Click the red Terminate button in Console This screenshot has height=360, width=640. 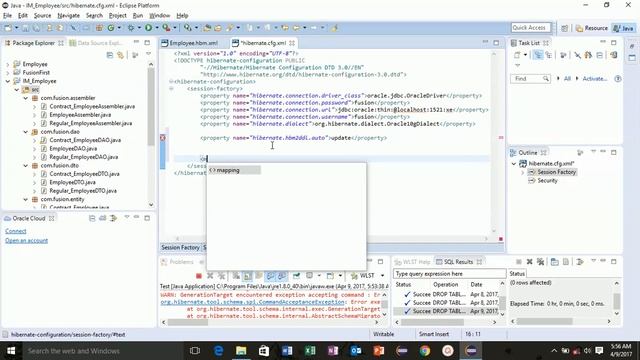(199, 276)
